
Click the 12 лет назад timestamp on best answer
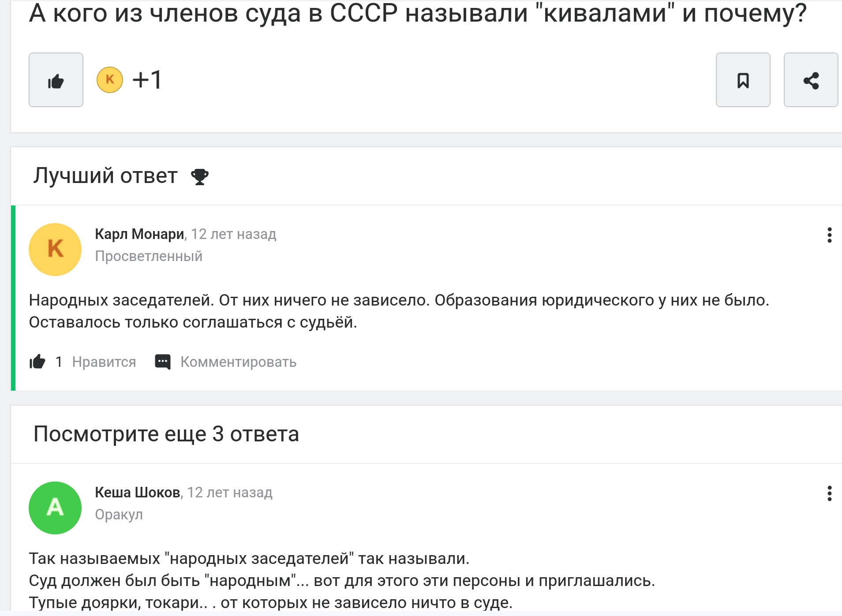(234, 234)
